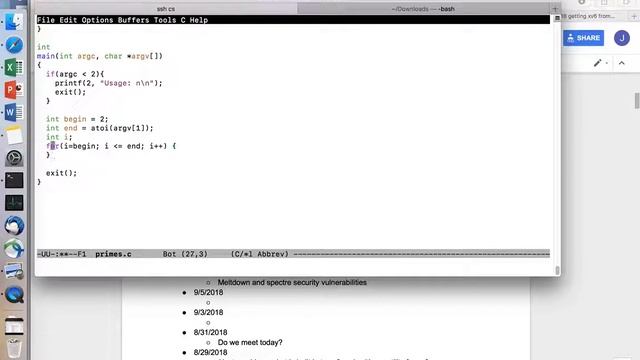
Task: Open the Notes app in the dock
Action: click(x=14, y=135)
